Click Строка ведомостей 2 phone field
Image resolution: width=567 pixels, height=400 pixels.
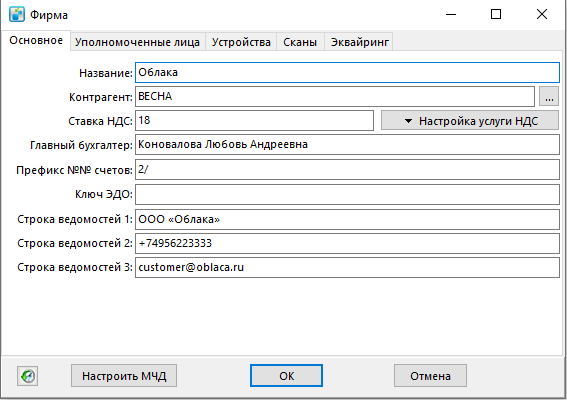(348, 243)
